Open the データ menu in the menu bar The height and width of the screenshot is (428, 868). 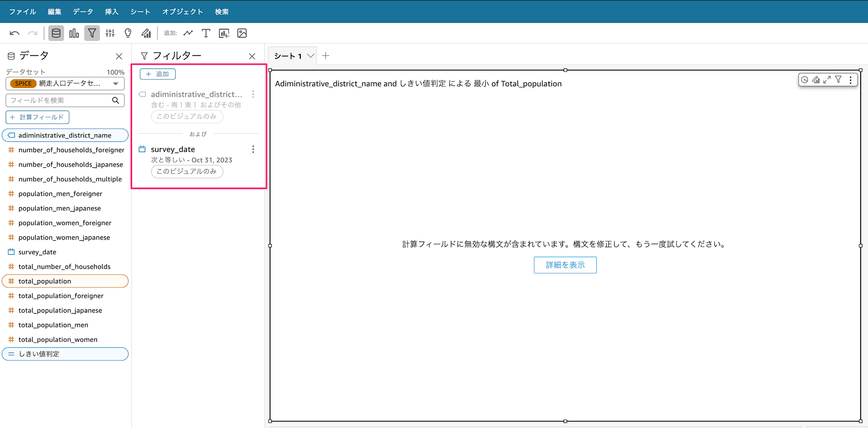pos(83,12)
